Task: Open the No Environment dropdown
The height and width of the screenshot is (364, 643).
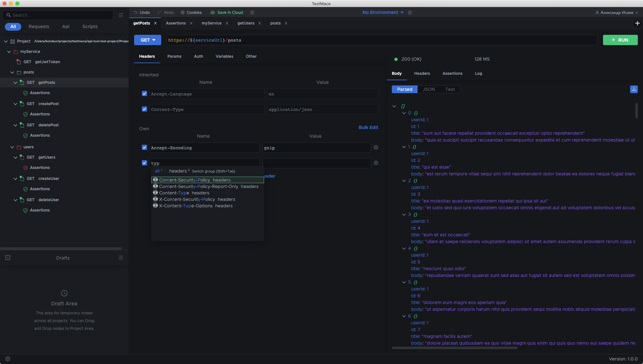Action: pos(383,13)
